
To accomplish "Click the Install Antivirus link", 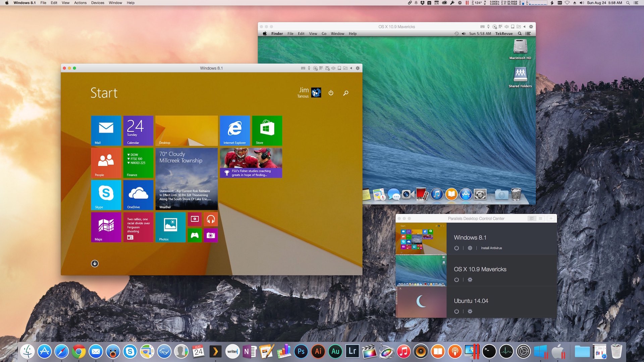I will [x=491, y=248].
